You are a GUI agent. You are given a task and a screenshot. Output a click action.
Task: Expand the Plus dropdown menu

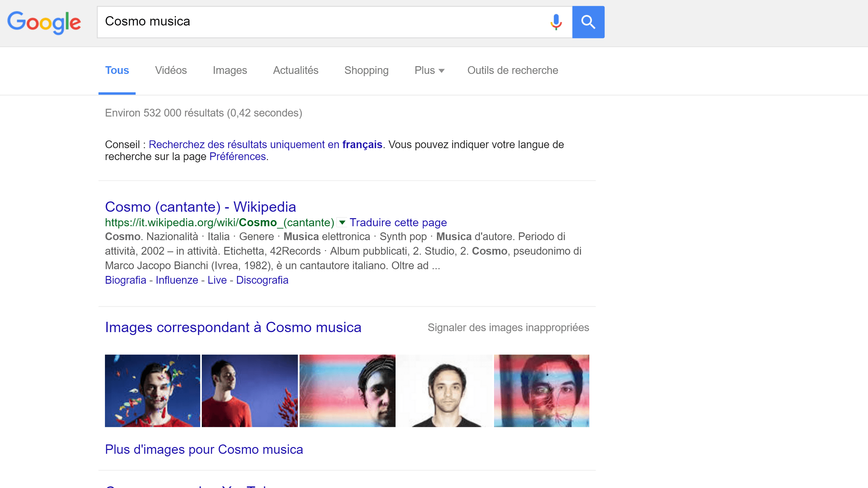coord(429,70)
